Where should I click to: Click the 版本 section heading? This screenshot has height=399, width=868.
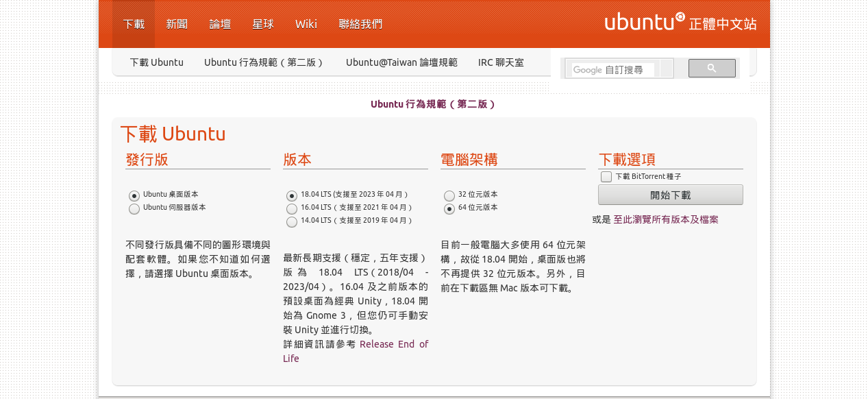coord(297,160)
